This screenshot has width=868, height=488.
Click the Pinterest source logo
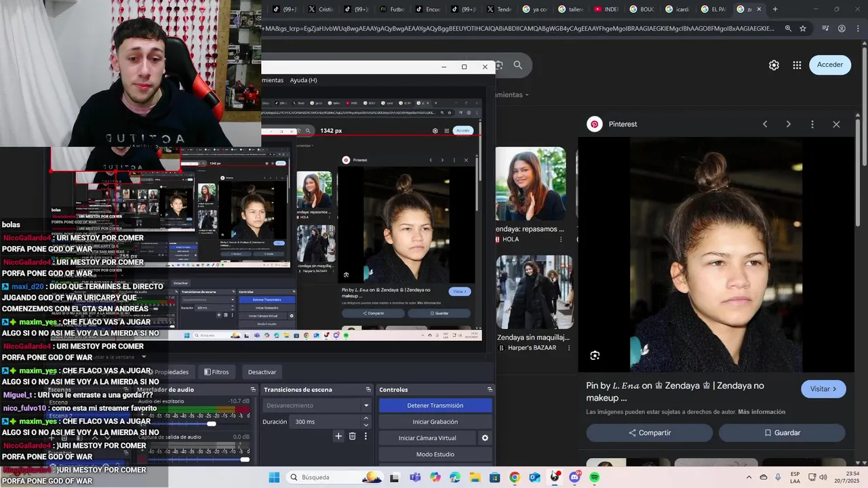click(595, 124)
